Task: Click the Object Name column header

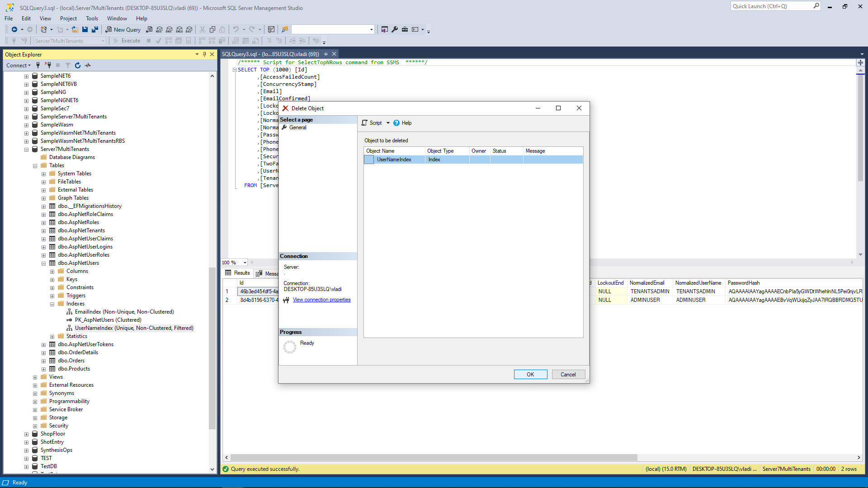Action: coord(394,151)
